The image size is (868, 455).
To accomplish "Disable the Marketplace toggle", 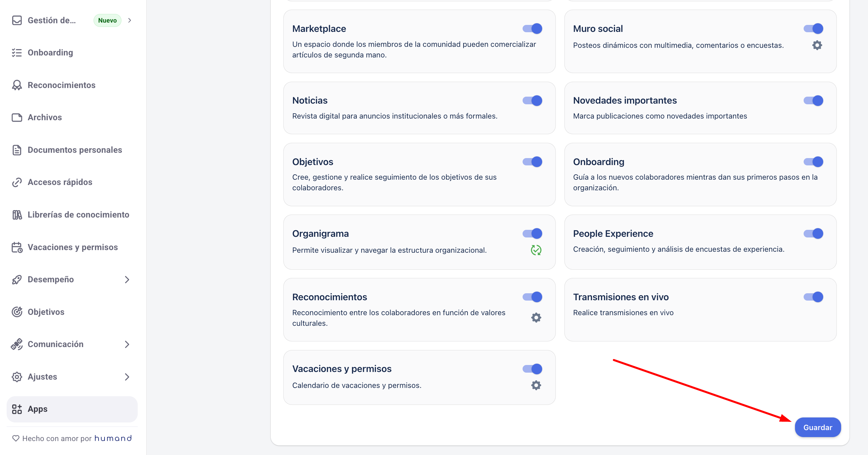I will pos(532,29).
